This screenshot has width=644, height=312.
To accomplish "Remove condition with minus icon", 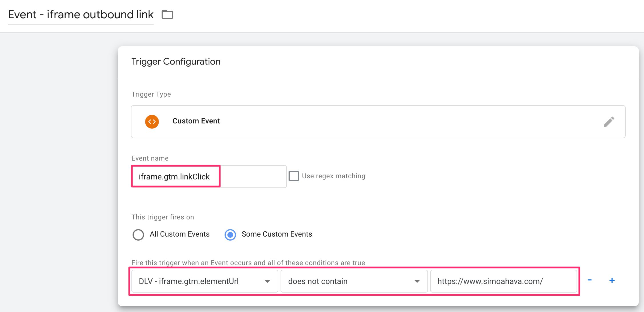I will point(589,280).
